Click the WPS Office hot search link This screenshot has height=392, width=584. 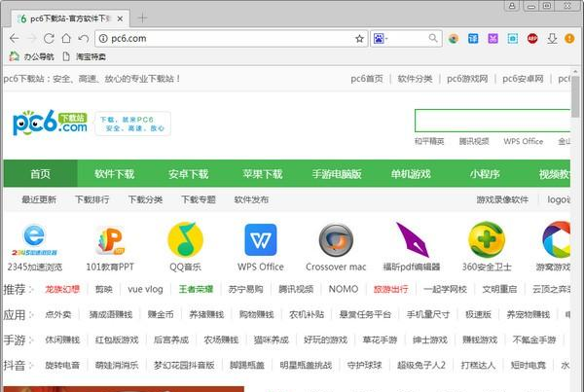point(524,141)
